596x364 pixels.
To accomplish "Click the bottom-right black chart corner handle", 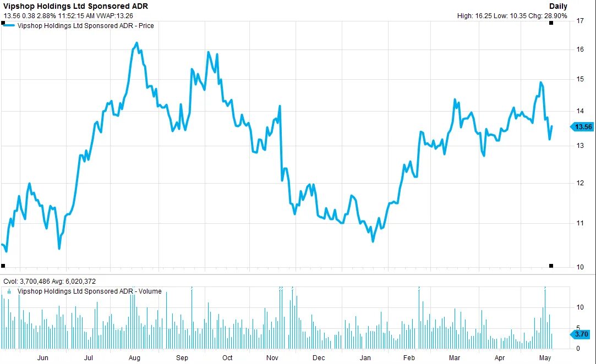I will click(x=551, y=266).
